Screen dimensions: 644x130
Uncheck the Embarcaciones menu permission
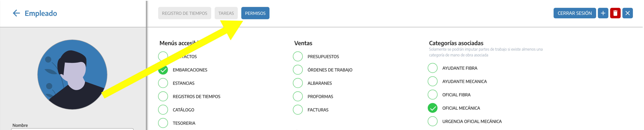pos(163,70)
